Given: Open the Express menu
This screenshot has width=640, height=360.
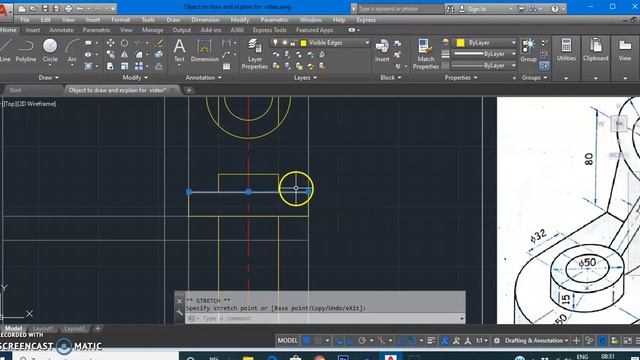Looking at the screenshot, I should point(366,20).
